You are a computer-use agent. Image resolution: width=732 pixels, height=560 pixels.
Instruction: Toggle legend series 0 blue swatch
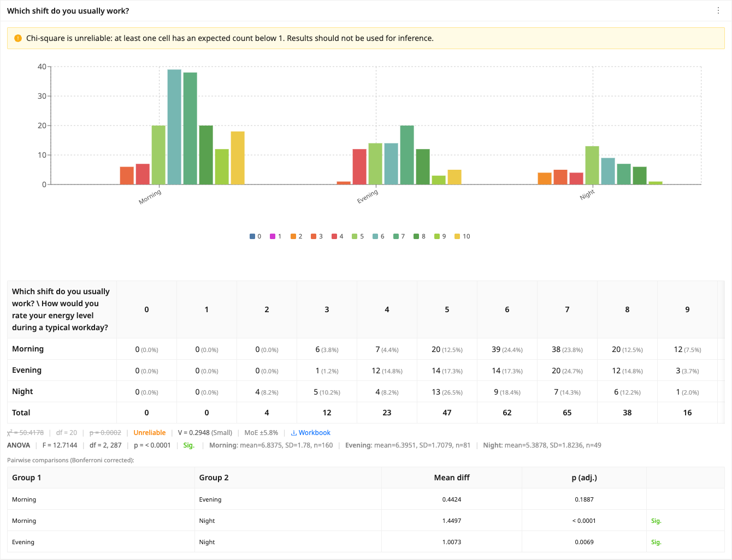[252, 236]
